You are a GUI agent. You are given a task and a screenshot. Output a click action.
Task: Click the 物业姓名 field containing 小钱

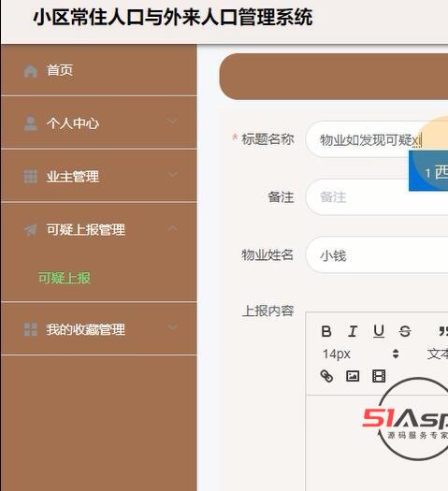377,255
